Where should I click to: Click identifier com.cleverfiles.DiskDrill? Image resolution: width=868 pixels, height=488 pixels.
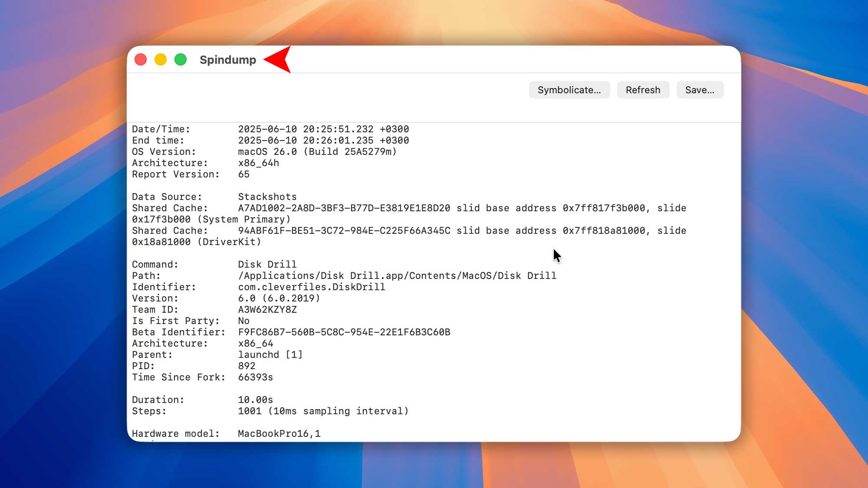tap(312, 287)
